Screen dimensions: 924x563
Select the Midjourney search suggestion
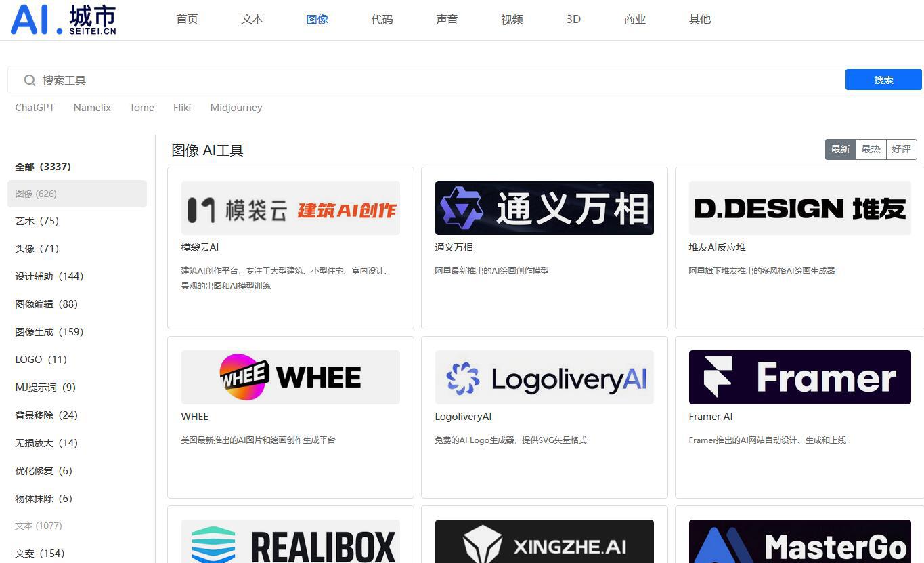236,108
